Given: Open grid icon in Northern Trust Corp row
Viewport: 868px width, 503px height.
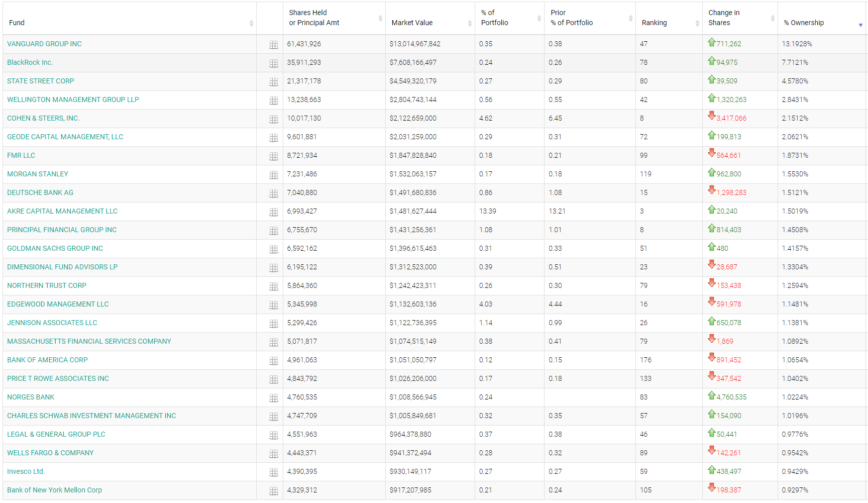Looking at the screenshot, I should tap(274, 286).
